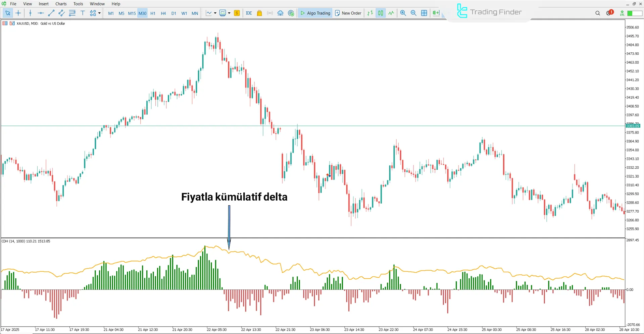Screen dimensions: 644x334
Task: Zoom in on the chart
Action: tap(403, 13)
